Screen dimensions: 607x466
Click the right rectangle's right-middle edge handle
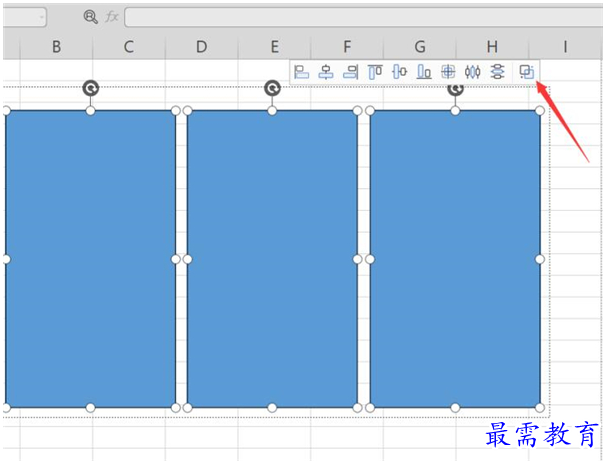click(x=540, y=259)
